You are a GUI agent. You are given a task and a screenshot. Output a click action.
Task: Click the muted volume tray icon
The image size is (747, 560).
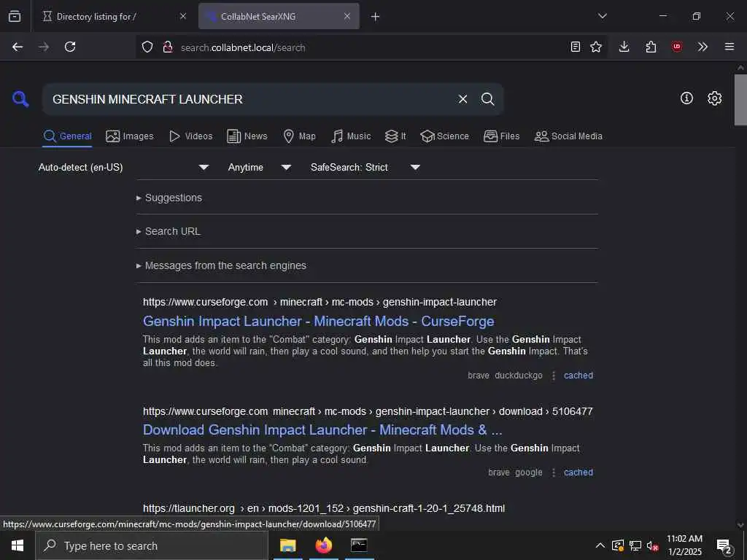pos(653,545)
